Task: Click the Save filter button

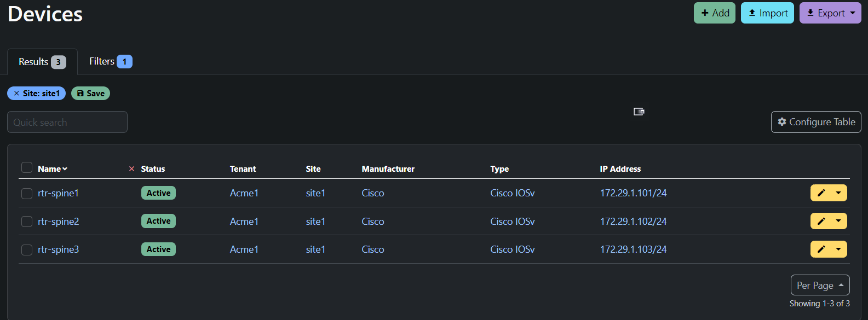Action: 90,94
